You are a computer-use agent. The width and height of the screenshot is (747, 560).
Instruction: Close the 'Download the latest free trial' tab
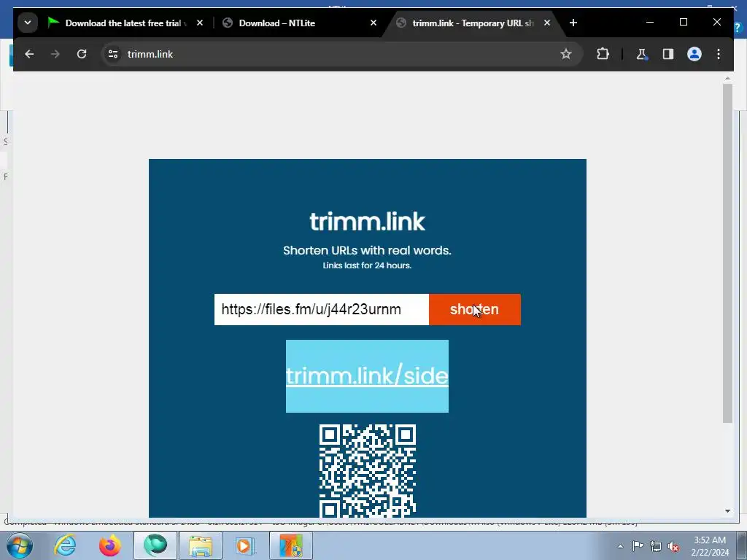coord(200,23)
